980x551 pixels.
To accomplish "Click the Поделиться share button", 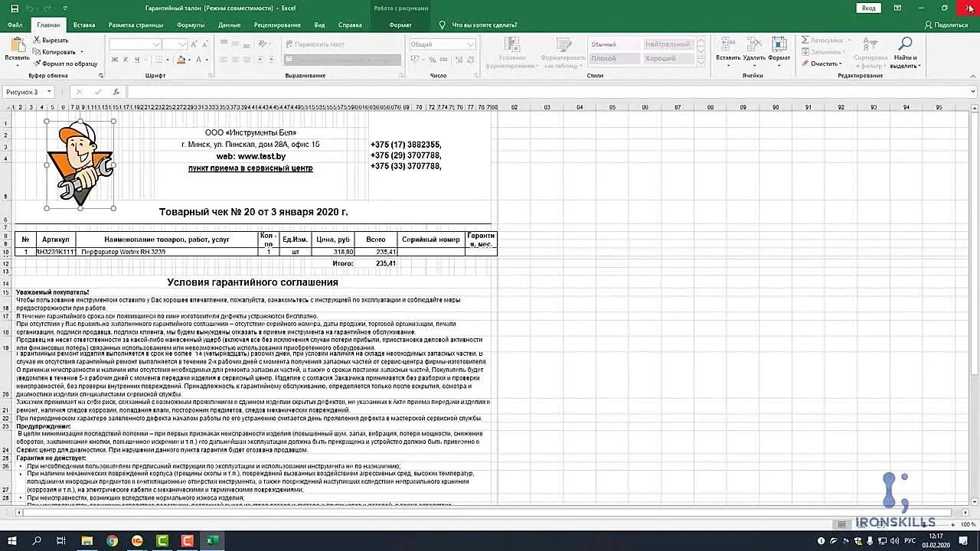I will (946, 24).
